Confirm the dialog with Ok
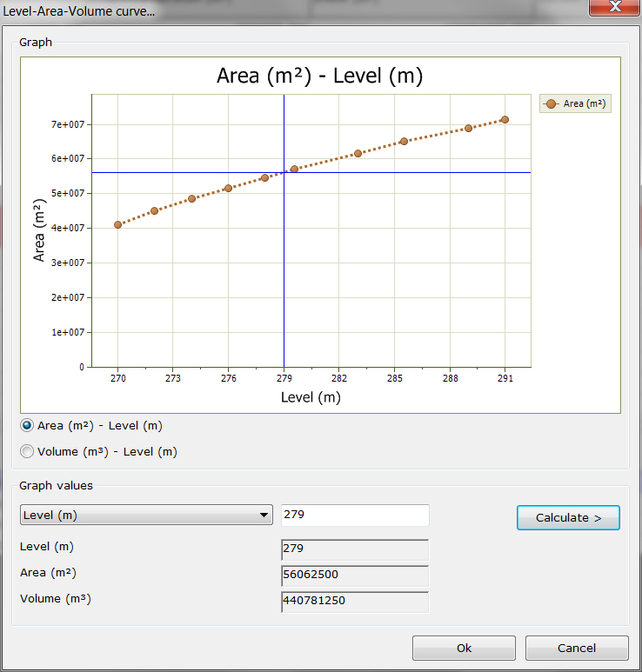This screenshot has height=672, width=642. click(464, 648)
